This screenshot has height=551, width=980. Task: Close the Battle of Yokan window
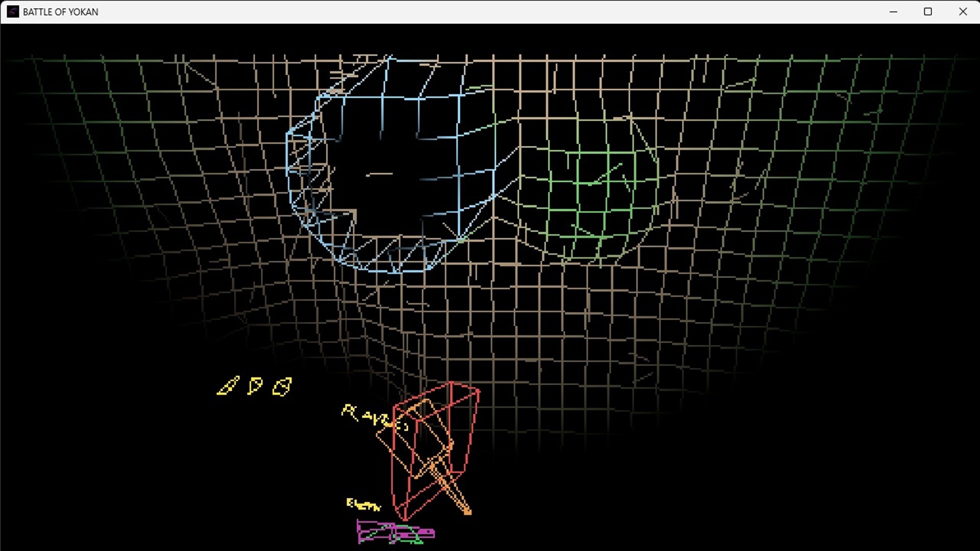tap(963, 12)
